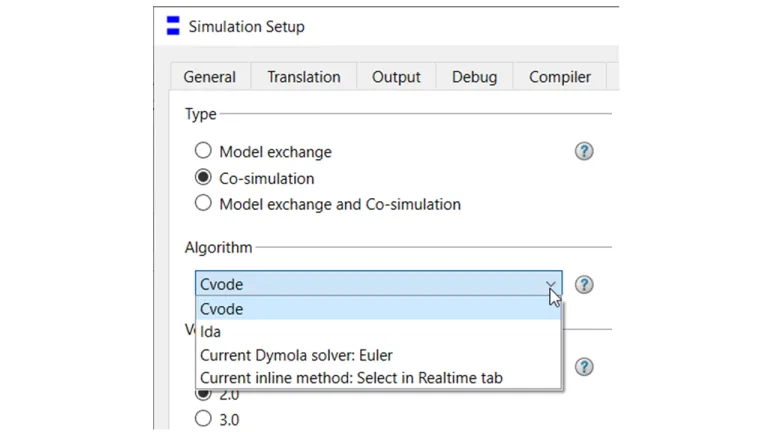Viewport: 768px width, 432px height.
Task: Open help for the Type section
Action: (584, 151)
